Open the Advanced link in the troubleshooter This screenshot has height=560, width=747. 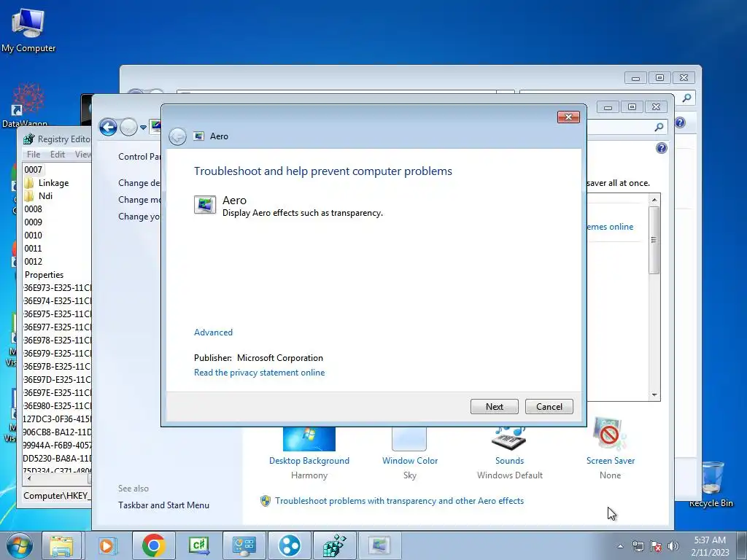[x=213, y=332]
